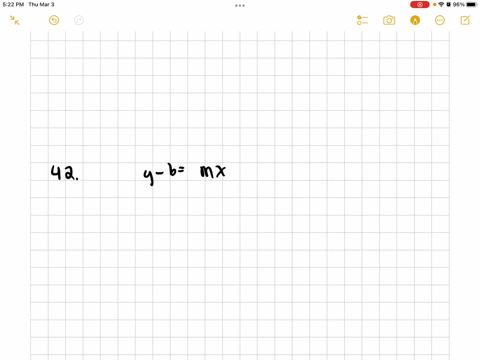Viewport: 480px width, 360px height.
Task: Toggle the markup pen tool
Action: 415,20
